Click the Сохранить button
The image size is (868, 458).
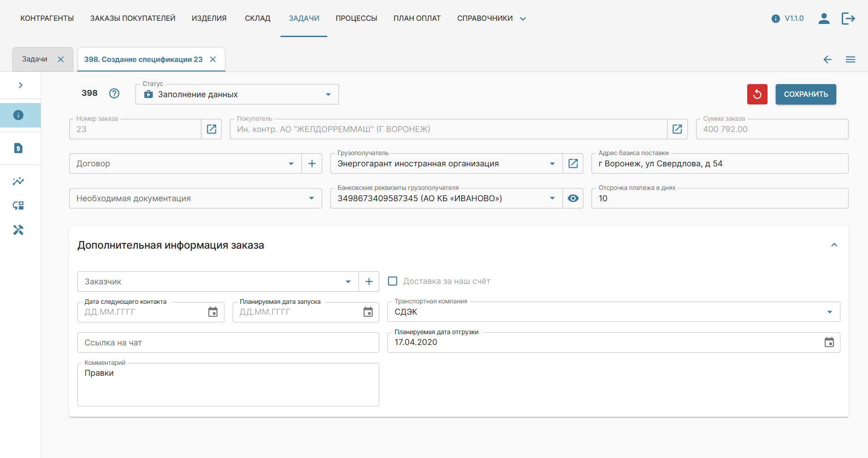point(806,94)
